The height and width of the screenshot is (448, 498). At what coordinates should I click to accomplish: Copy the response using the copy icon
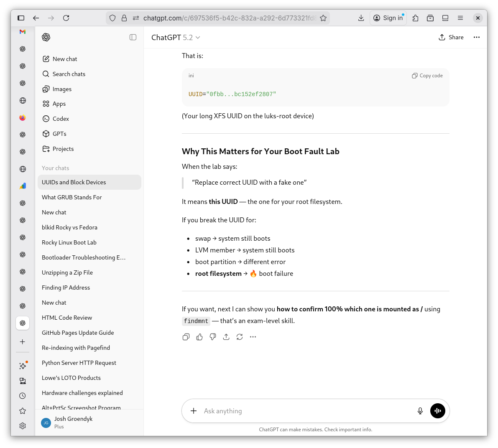[186, 337]
